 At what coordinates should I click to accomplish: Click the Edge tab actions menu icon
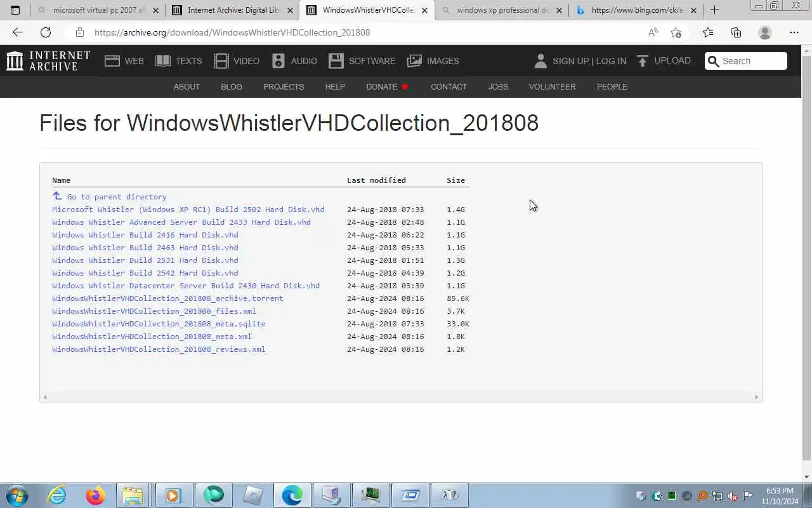15,10
